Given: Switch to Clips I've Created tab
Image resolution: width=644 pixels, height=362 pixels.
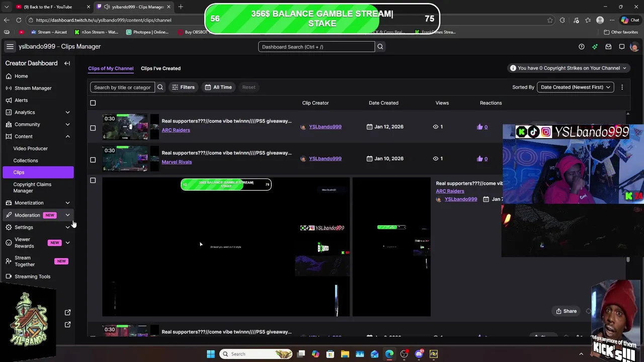Looking at the screenshot, I should (x=160, y=68).
